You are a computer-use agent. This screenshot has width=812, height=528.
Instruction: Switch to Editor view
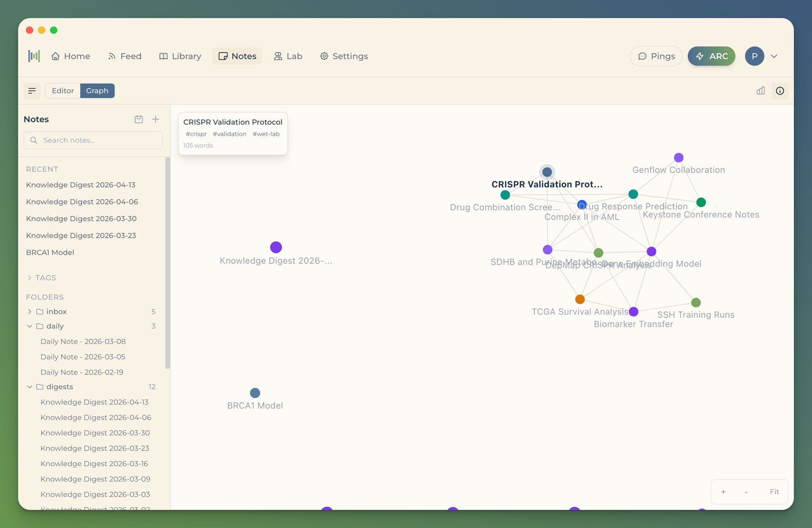(x=63, y=91)
